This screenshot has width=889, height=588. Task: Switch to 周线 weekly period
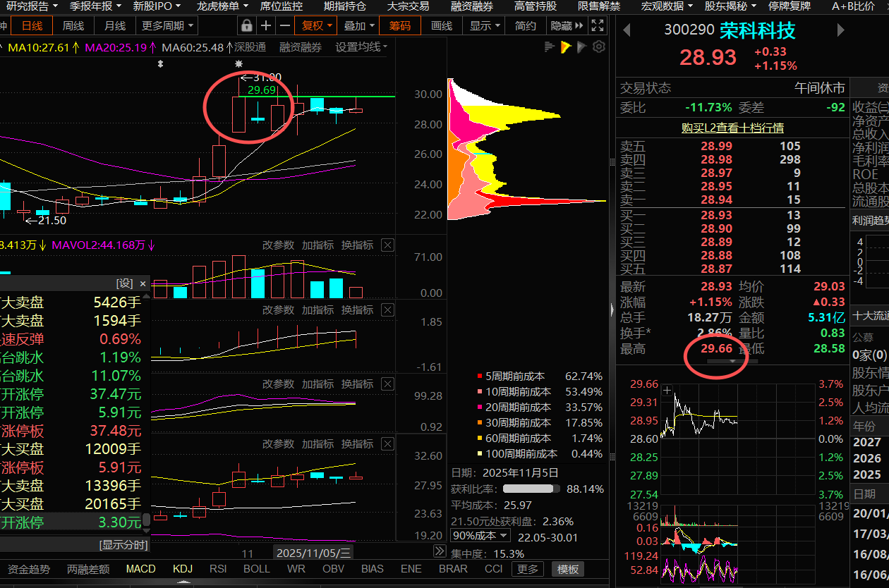coord(73,25)
